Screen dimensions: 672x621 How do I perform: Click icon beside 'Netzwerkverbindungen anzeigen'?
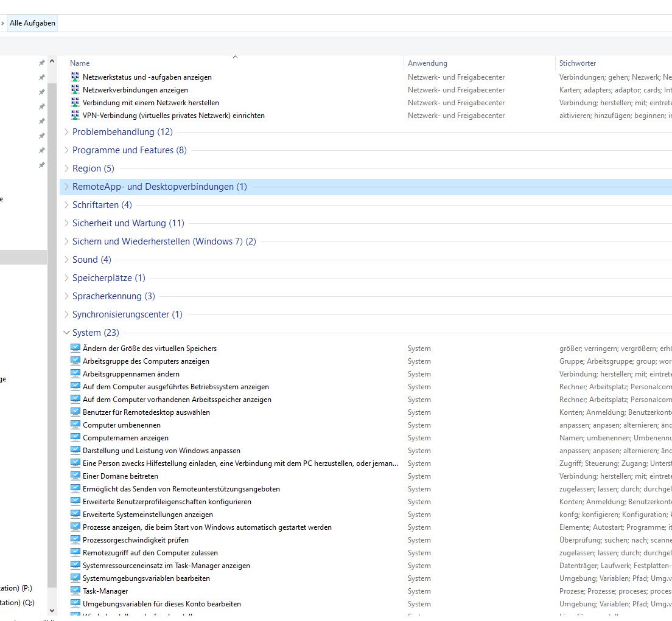[x=75, y=89]
